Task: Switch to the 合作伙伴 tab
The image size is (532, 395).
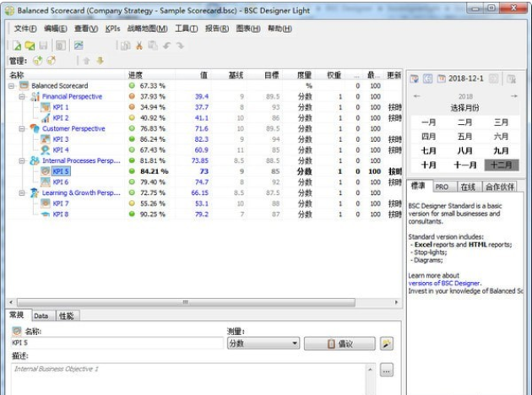Action: coord(500,187)
